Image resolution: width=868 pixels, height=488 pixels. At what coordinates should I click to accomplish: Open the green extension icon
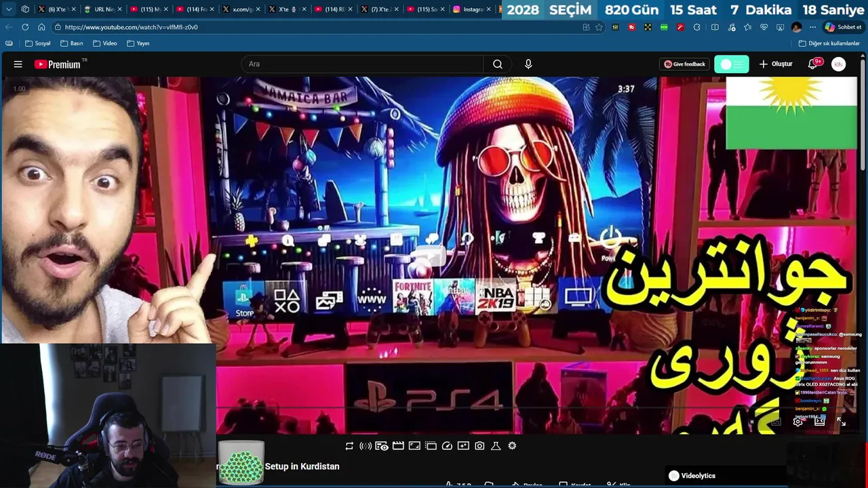click(x=664, y=27)
